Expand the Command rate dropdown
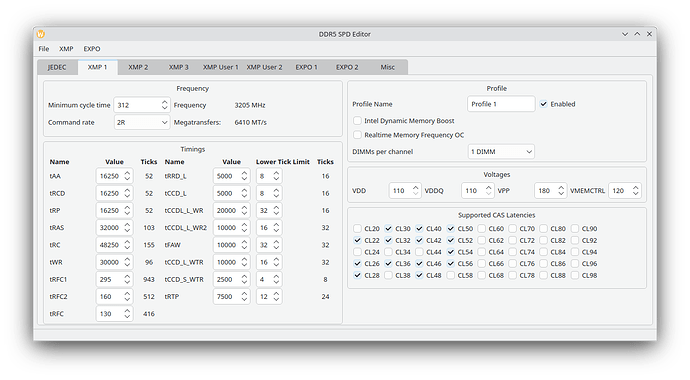Screen dimensions: 690x380 pyautogui.click(x=141, y=122)
